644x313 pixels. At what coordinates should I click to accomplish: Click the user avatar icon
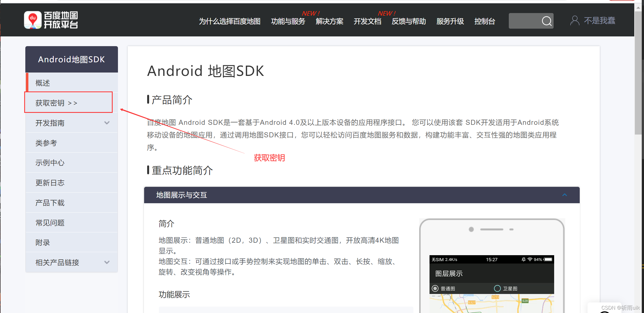coord(575,21)
